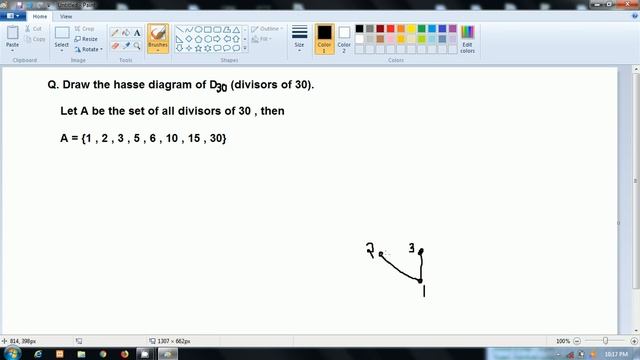
Task: Select the Diamond shape
Action: click(x=189, y=39)
